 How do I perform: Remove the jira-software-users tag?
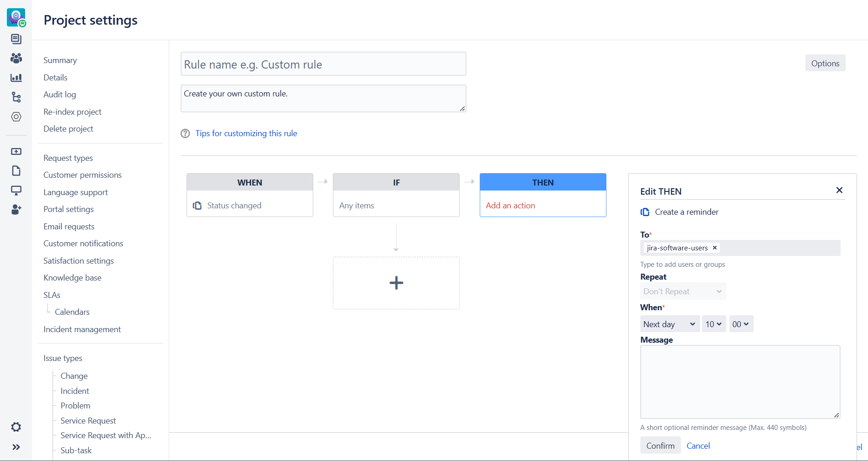click(x=715, y=248)
